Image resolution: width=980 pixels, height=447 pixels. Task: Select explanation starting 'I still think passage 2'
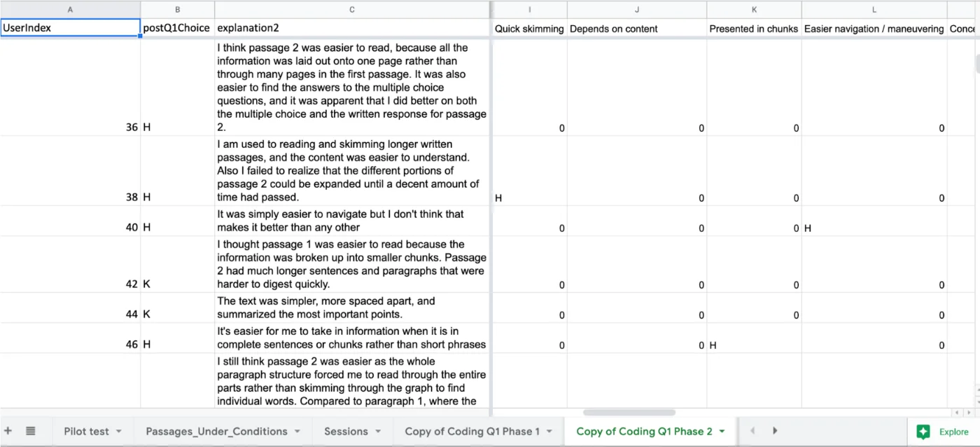tap(352, 380)
